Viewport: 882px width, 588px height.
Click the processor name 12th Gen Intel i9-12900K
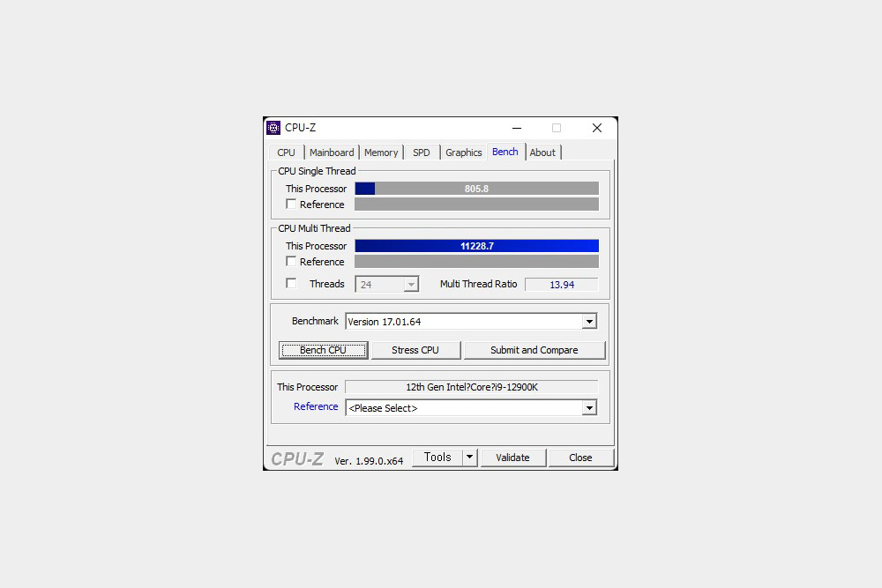pyautogui.click(x=471, y=387)
